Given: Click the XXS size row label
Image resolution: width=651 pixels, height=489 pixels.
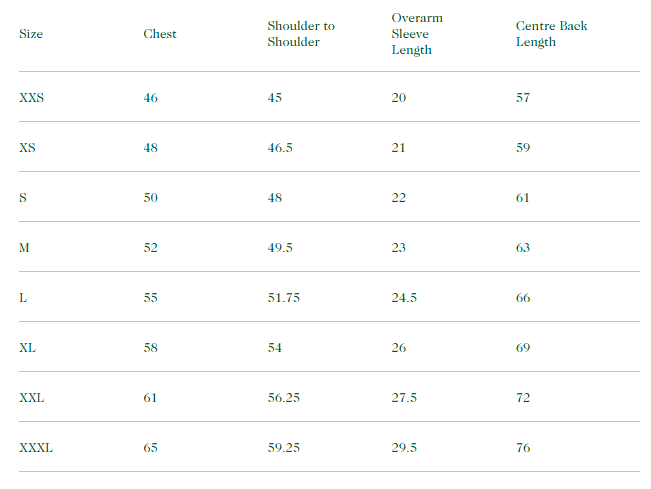Looking at the screenshot, I should pos(32,98).
